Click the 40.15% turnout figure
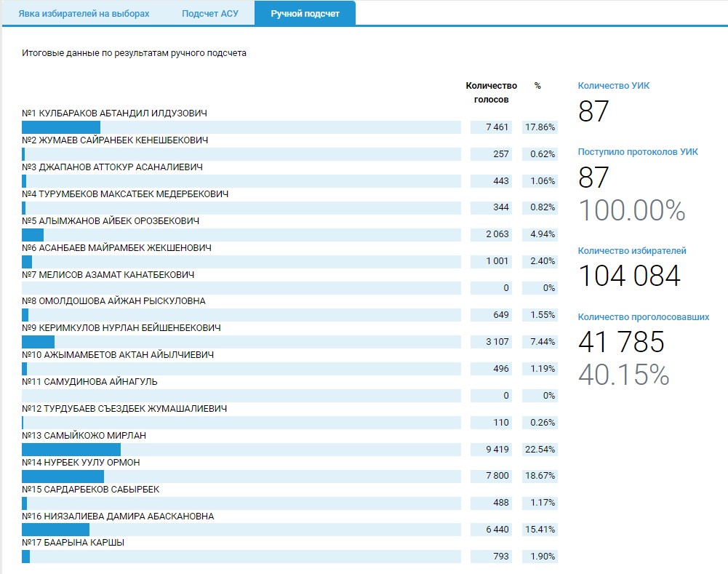This screenshot has width=728, height=574. click(x=623, y=374)
